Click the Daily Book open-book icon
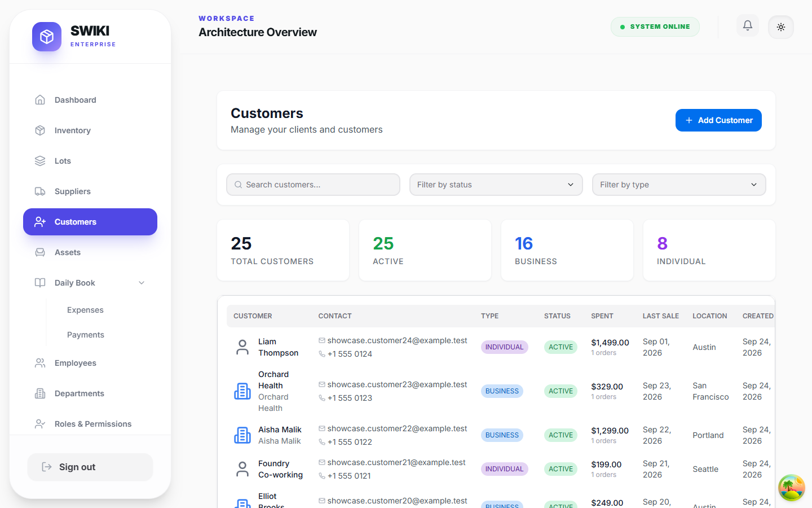 (x=40, y=283)
